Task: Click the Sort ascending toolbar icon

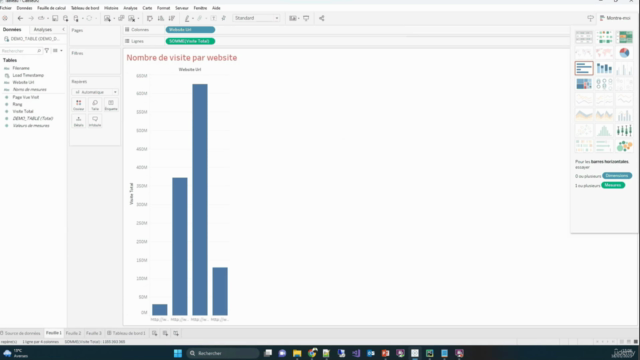Action: pyautogui.click(x=161, y=18)
